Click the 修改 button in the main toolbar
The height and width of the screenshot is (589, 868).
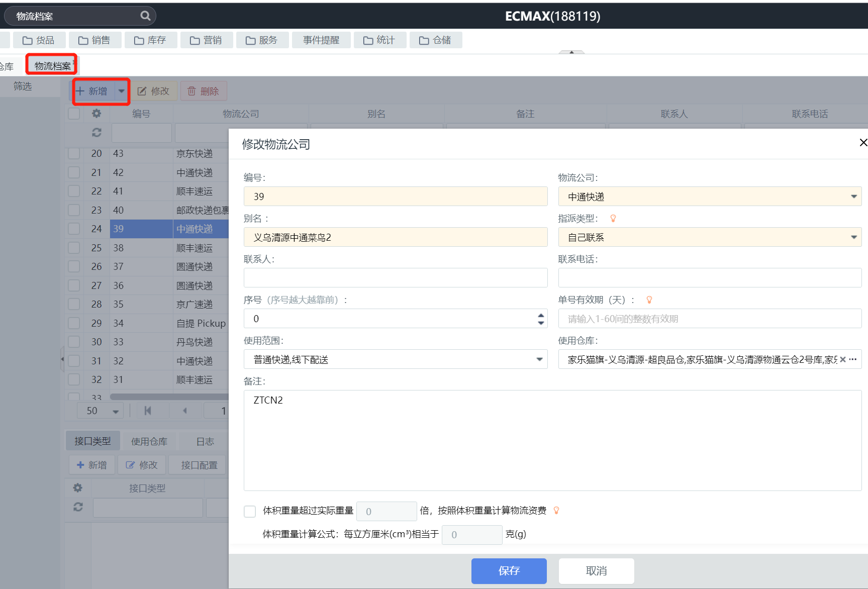[x=154, y=91]
